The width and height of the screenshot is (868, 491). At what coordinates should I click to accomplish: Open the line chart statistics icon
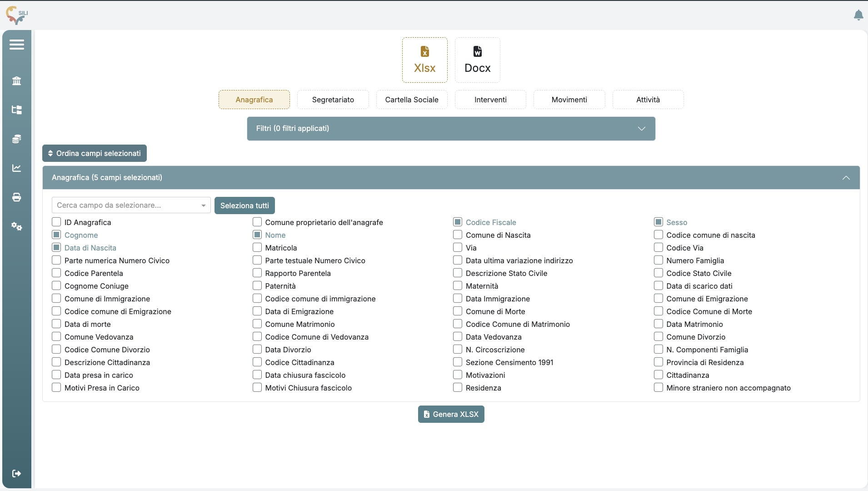click(x=17, y=168)
